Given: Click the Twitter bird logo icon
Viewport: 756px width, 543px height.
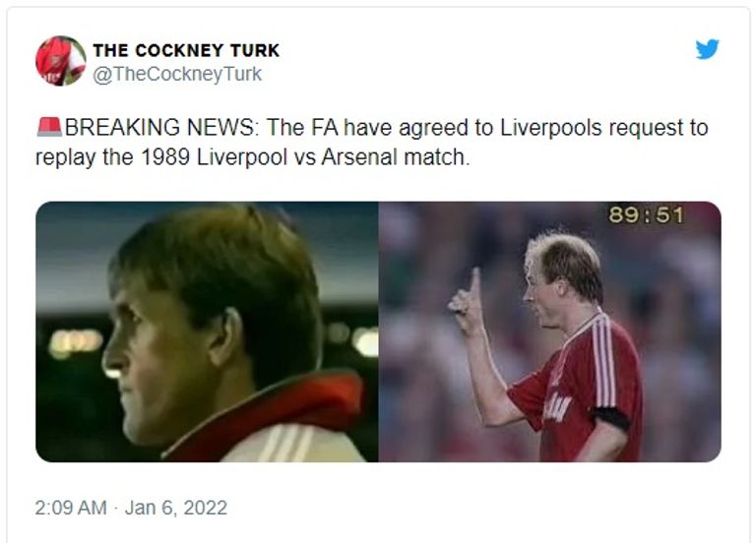Looking at the screenshot, I should (x=707, y=48).
